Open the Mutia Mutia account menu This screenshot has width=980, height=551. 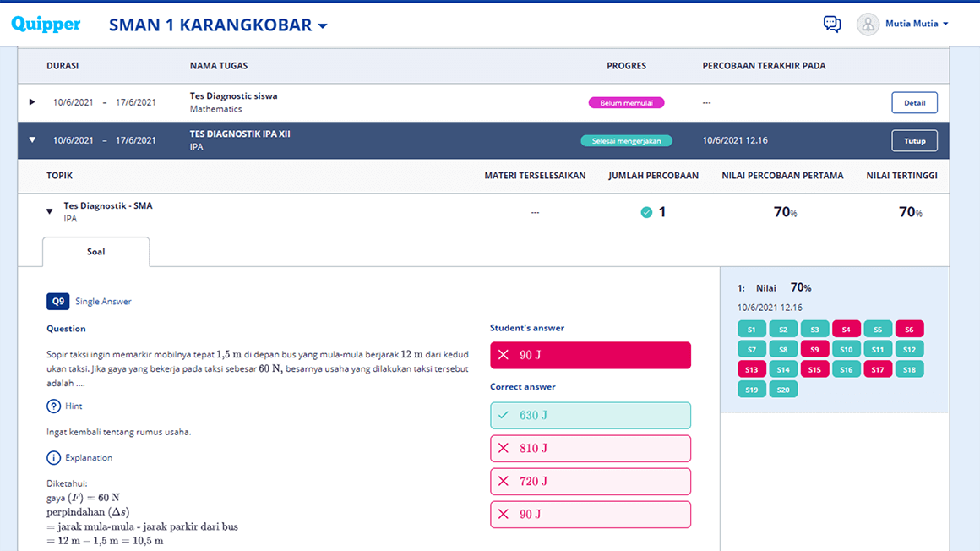coord(917,25)
